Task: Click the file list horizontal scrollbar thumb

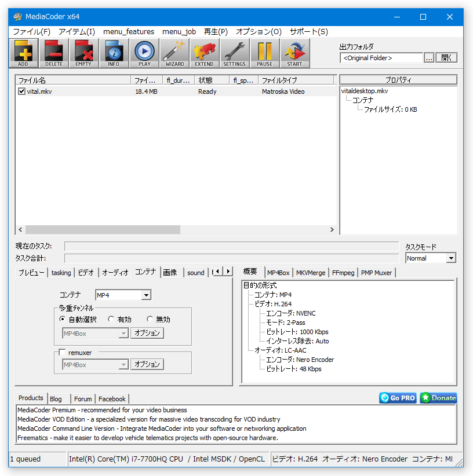Action: point(103,229)
